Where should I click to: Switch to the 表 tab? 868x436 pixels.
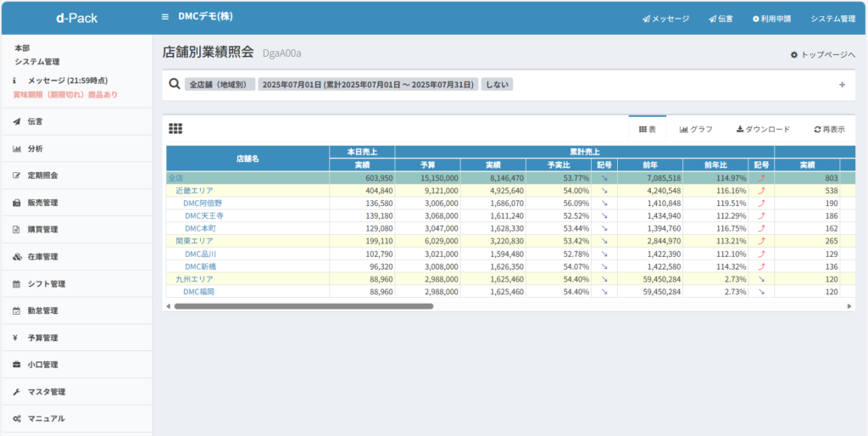coord(647,129)
